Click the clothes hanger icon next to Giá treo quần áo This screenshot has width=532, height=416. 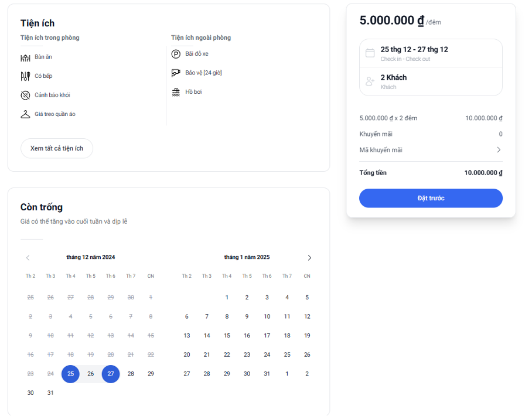25,114
